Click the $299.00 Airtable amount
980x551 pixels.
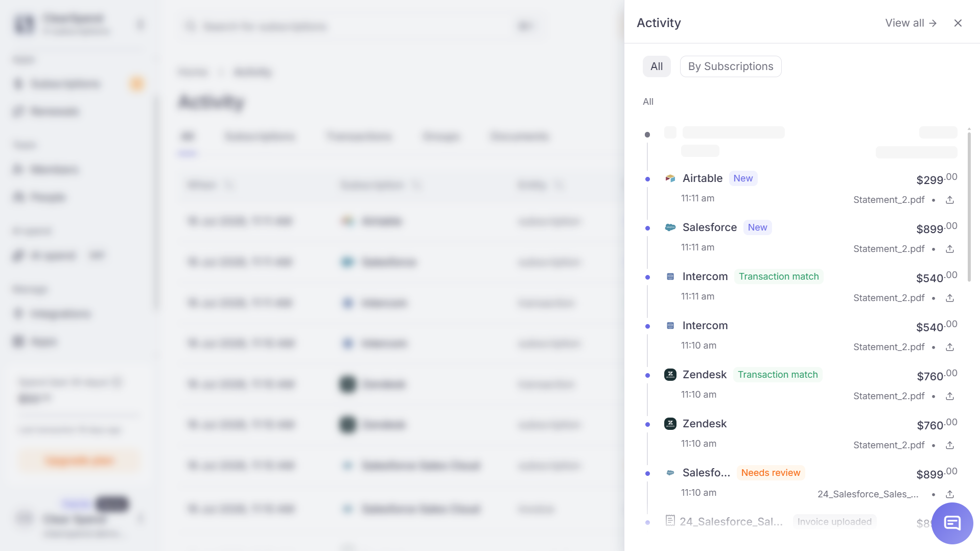pos(937,179)
